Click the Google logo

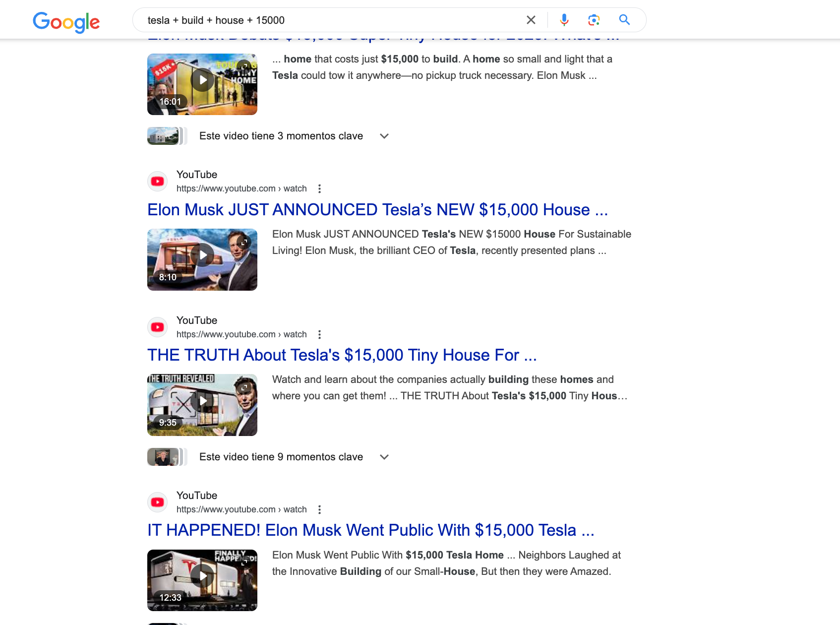point(66,21)
